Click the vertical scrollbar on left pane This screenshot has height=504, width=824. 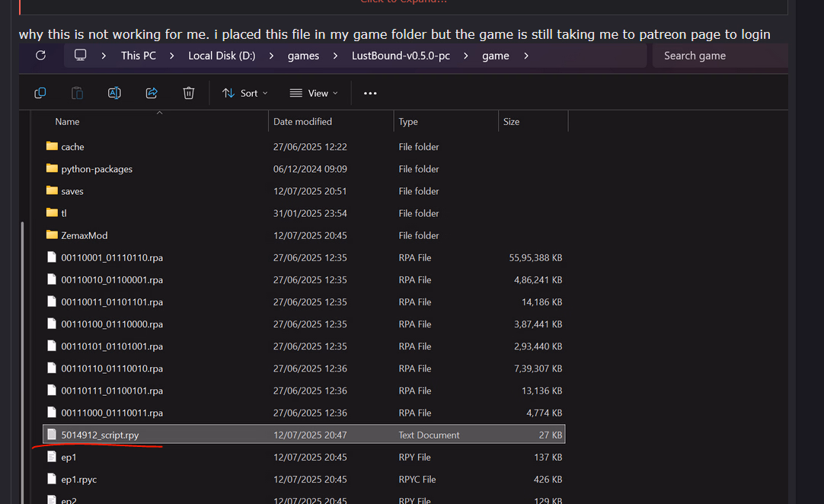pos(24,343)
